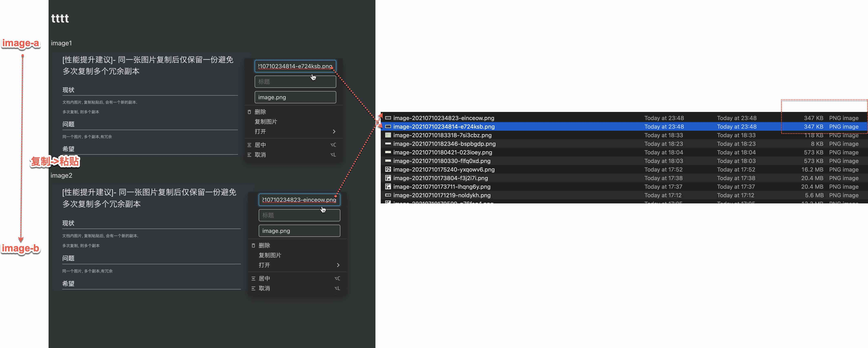The width and height of the screenshot is (868, 348).
Task: Click file icon of image-20210710175240-yxqowv6.png
Action: [388, 170]
